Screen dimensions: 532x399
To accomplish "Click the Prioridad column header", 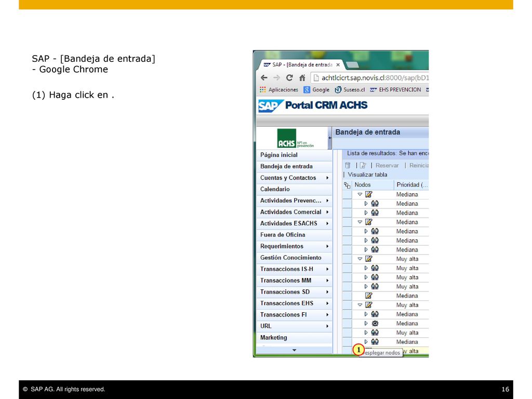I will (412, 185).
